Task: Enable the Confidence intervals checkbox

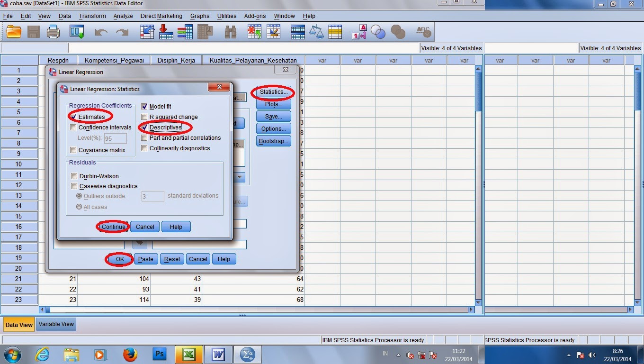Action: pyautogui.click(x=73, y=127)
